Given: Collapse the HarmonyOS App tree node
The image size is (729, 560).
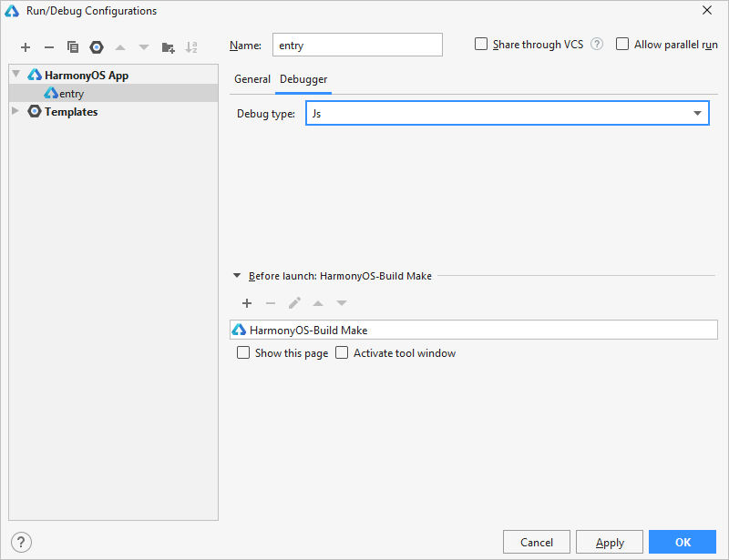Looking at the screenshot, I should coord(16,74).
